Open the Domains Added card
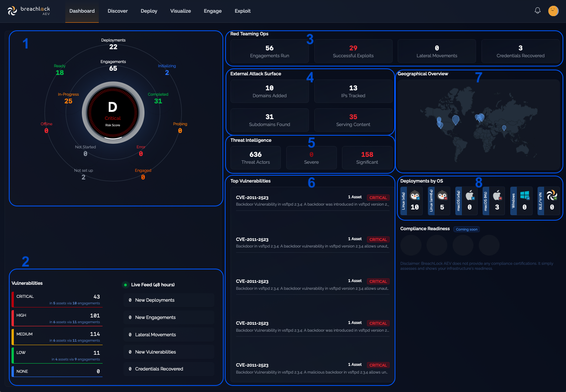The image size is (566, 392). point(270,91)
